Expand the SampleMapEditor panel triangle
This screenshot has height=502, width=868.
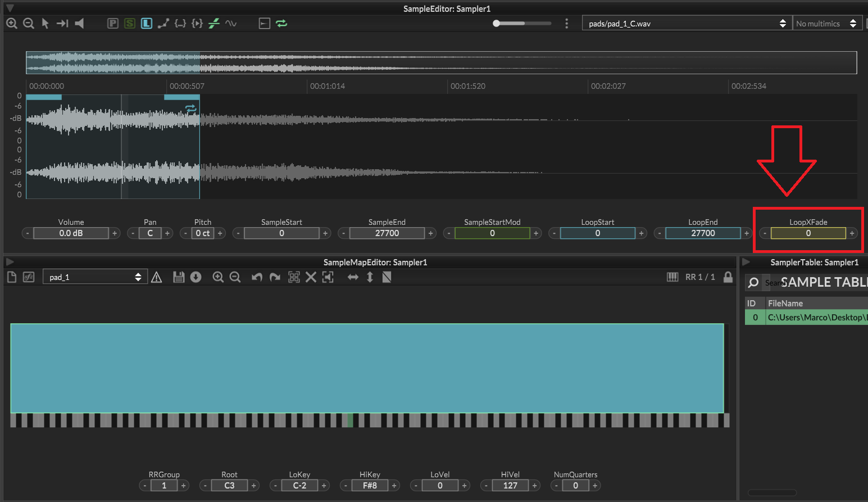[x=10, y=261]
